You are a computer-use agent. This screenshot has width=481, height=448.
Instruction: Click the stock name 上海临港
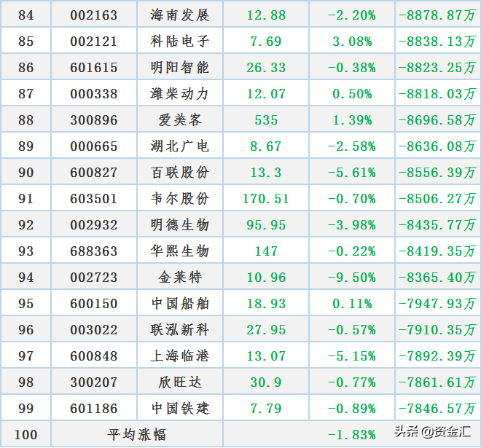pos(180,356)
